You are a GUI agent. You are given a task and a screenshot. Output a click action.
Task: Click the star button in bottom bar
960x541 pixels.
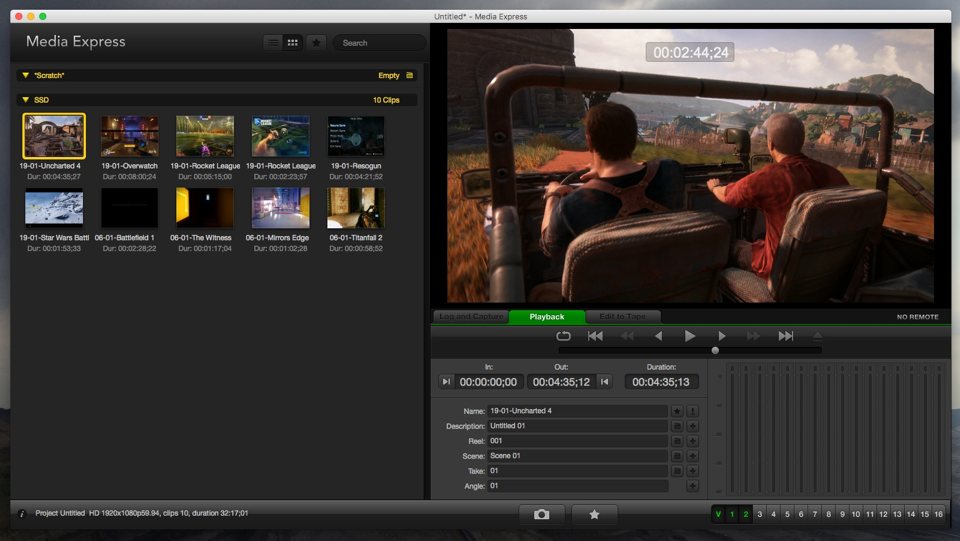point(594,515)
